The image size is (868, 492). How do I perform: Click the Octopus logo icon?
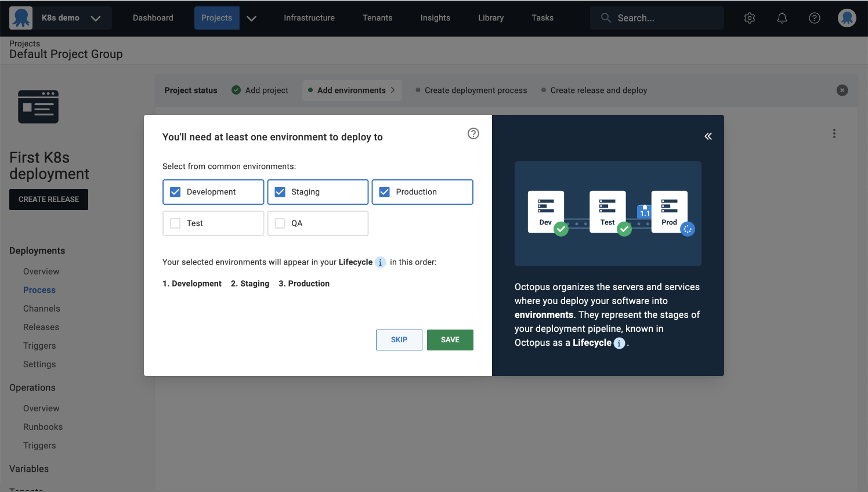21,17
